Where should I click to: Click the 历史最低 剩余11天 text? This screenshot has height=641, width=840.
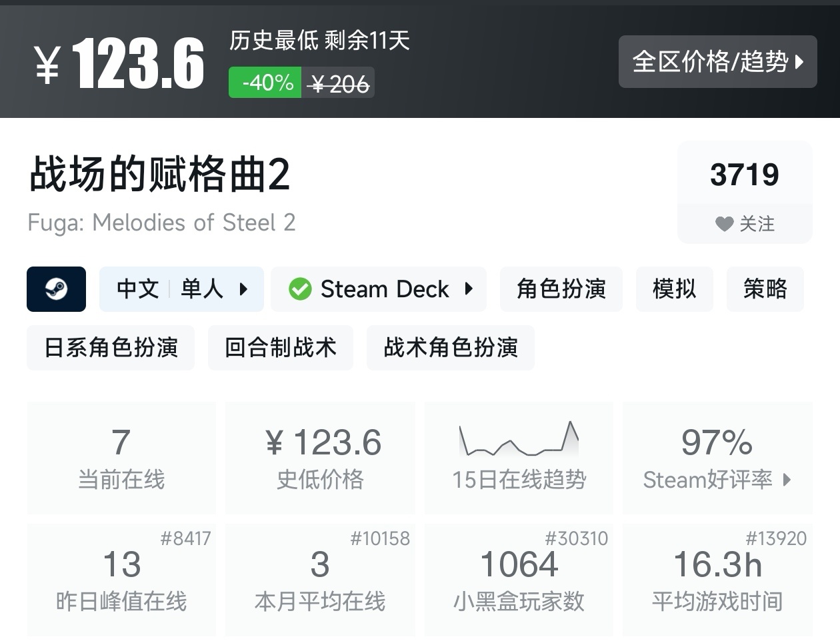point(319,41)
